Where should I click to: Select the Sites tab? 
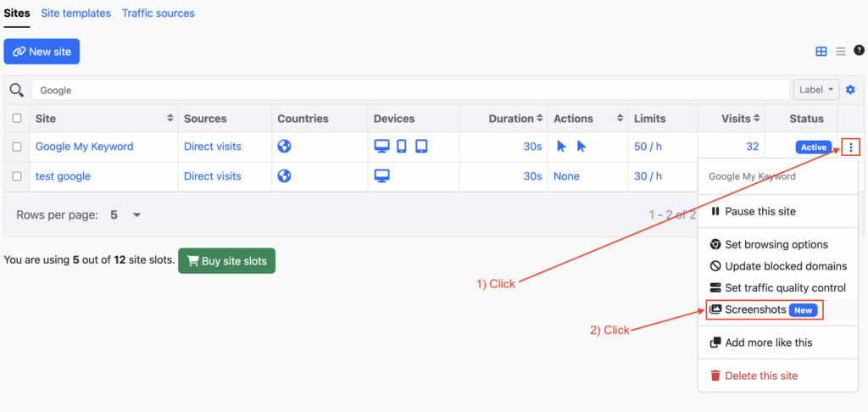click(17, 14)
